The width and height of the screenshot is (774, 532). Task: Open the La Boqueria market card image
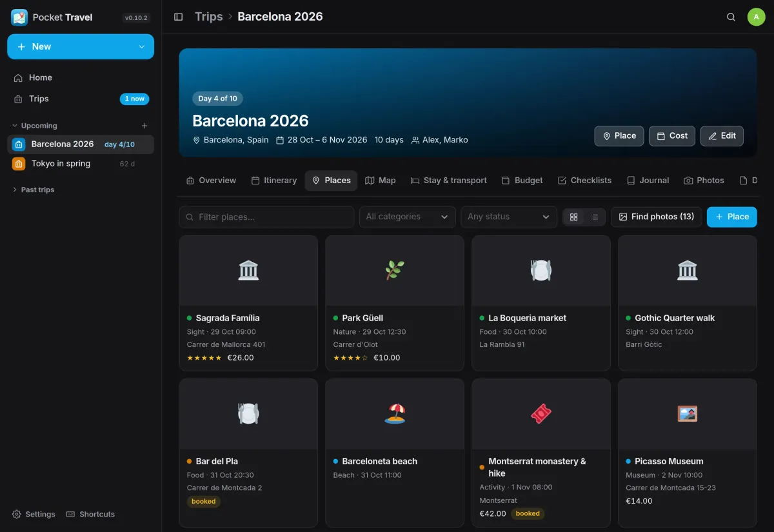pyautogui.click(x=541, y=271)
